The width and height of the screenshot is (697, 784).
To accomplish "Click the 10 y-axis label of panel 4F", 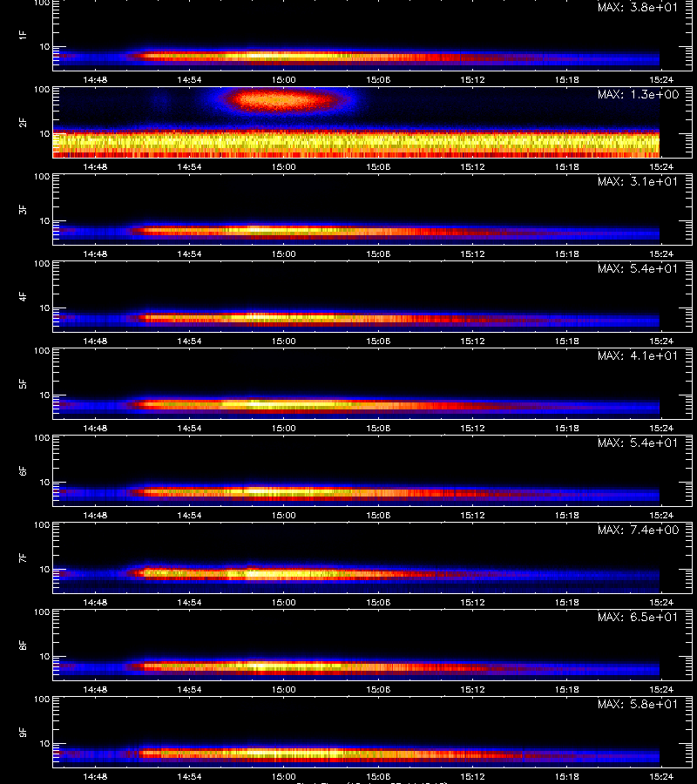I will click(44, 308).
